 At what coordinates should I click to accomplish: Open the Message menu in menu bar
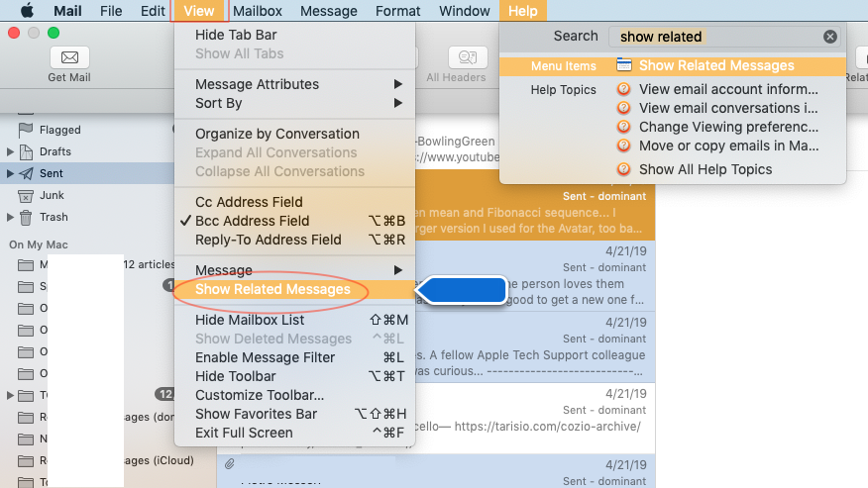tap(329, 11)
